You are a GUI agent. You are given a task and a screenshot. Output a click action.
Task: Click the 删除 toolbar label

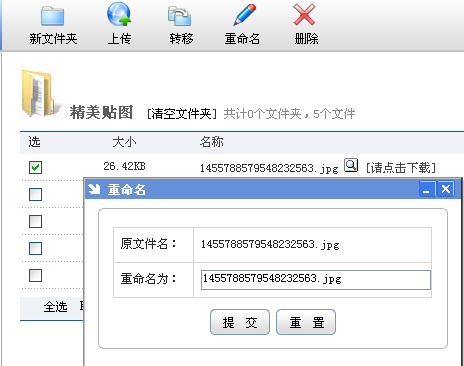[306, 39]
